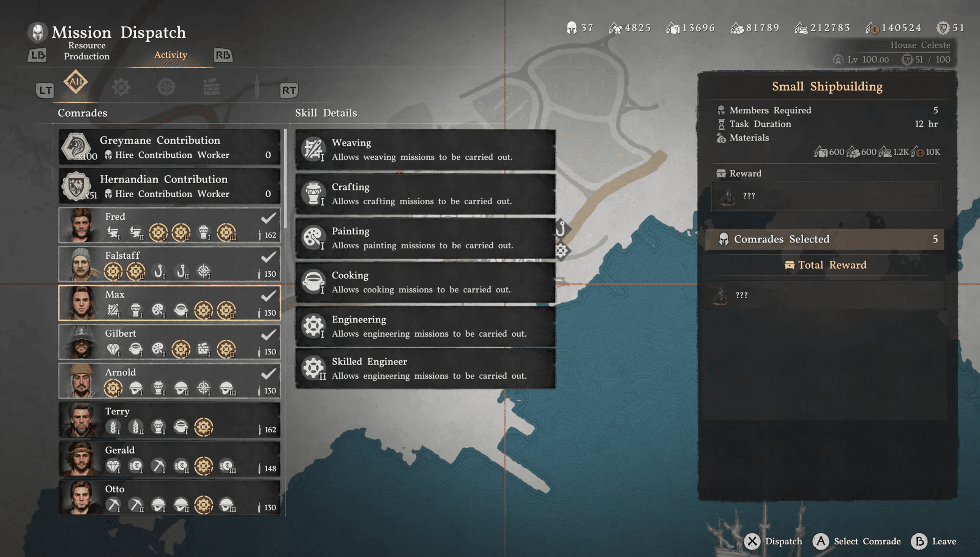The height and width of the screenshot is (557, 980).
Task: Uncheck Fred's selection checkmark
Action: point(269,217)
